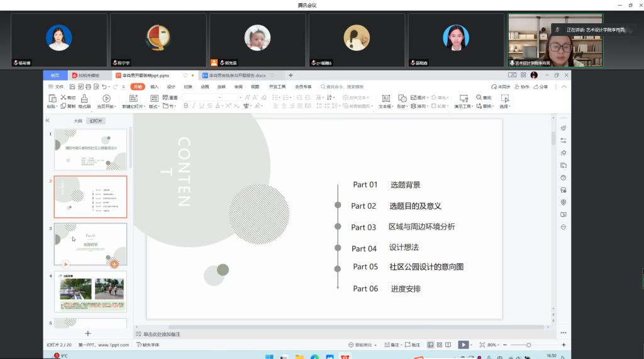644x359 pixels.
Task: Select slide 1 thumbnail in the panel
Action: tap(90, 149)
